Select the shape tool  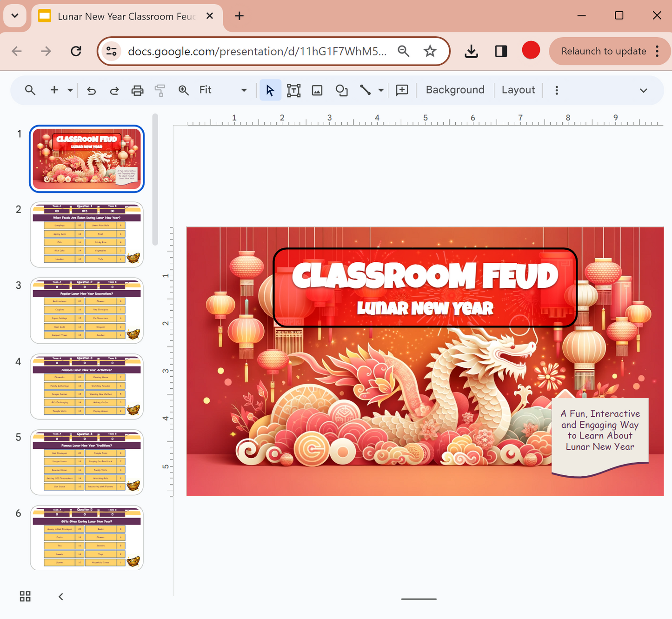(x=341, y=90)
